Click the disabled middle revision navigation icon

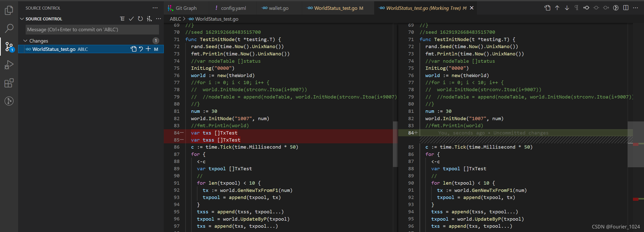click(x=596, y=8)
